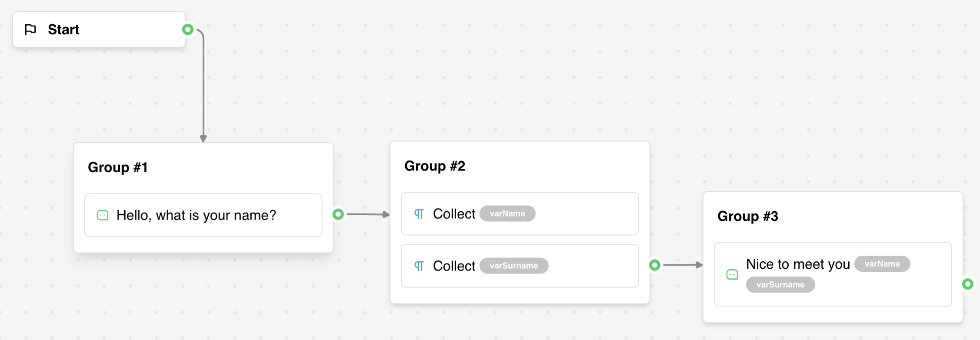980x340 pixels.
Task: Click Group #1's green output connector
Action: click(x=338, y=214)
